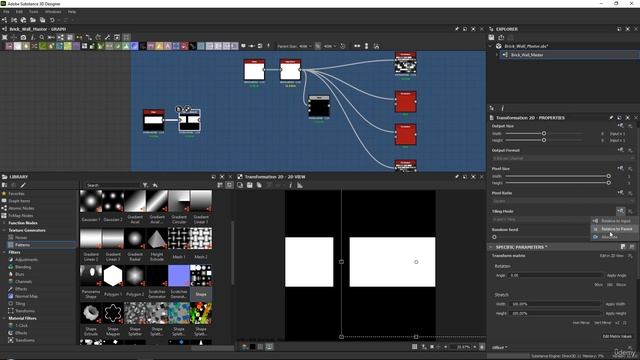Click the Output Size inheritance method icon
Image resolution: width=640 pixels, height=360 pixels.
click(x=620, y=126)
